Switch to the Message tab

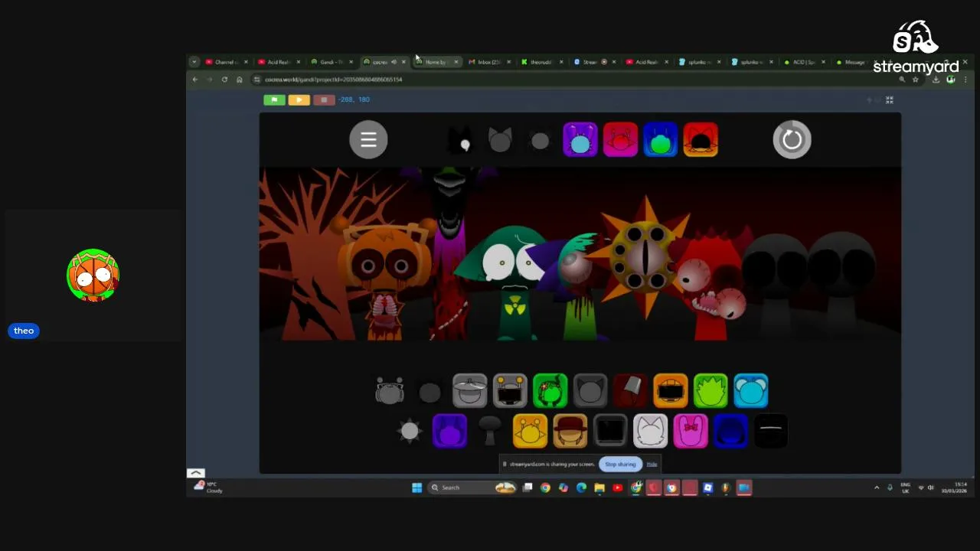coord(855,62)
